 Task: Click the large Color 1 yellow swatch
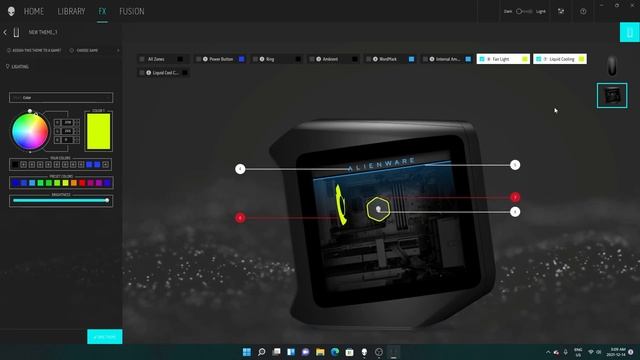click(x=98, y=131)
